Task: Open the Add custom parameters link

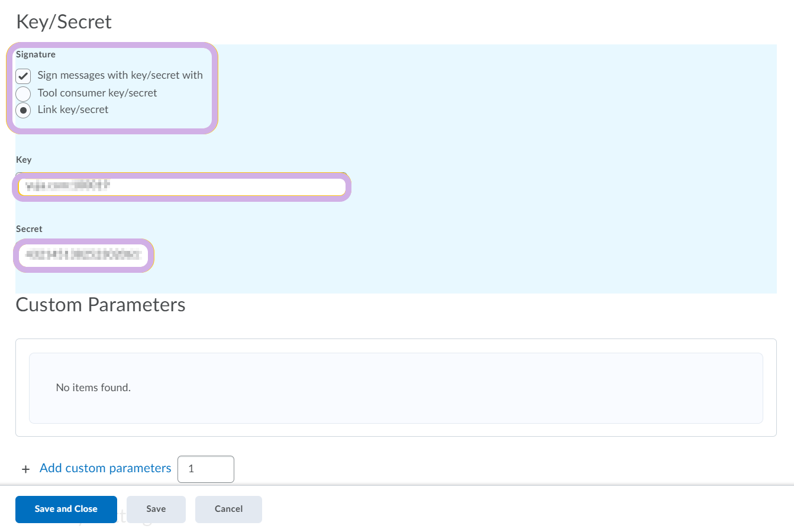Action: [105, 468]
